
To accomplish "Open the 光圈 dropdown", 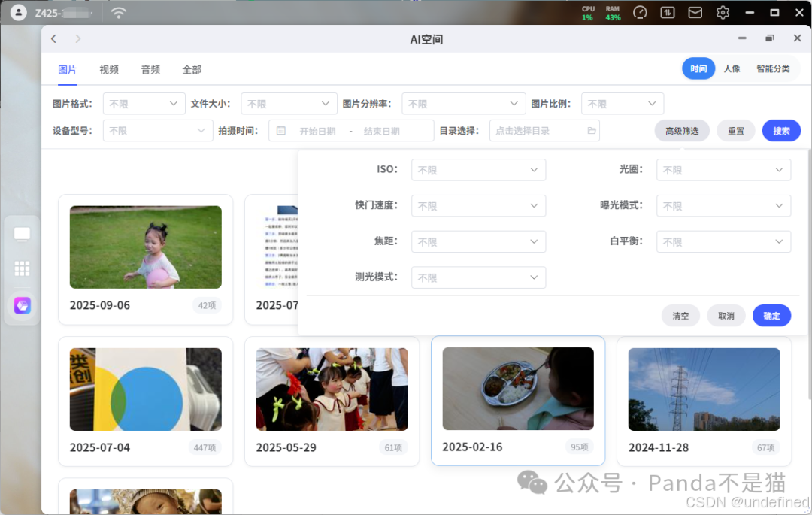I will click(x=723, y=170).
